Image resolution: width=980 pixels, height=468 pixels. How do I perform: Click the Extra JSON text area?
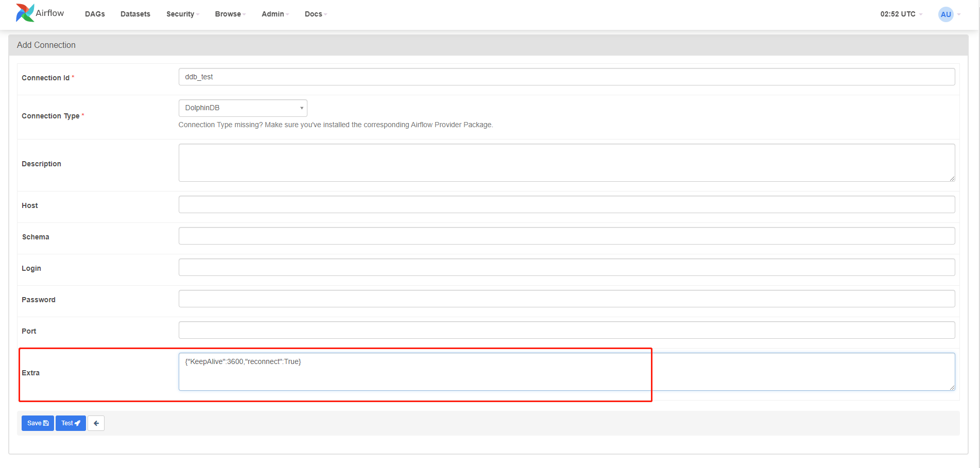click(566, 372)
